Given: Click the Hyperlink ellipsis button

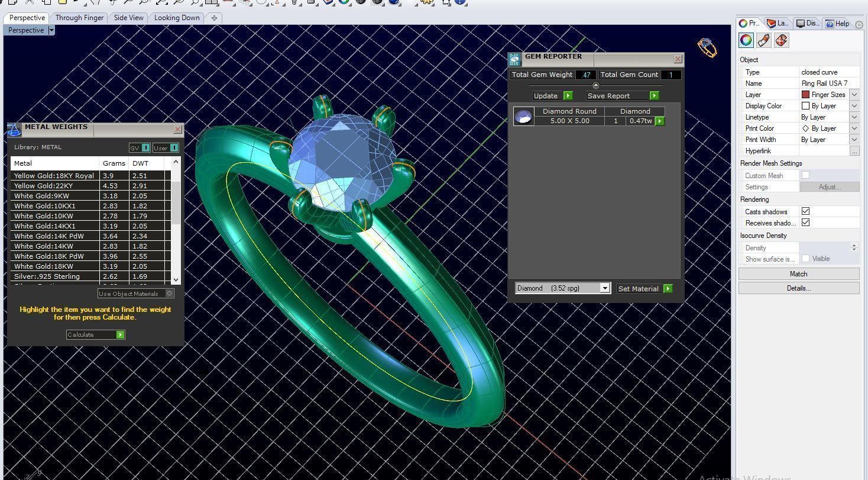Looking at the screenshot, I should pos(854,151).
